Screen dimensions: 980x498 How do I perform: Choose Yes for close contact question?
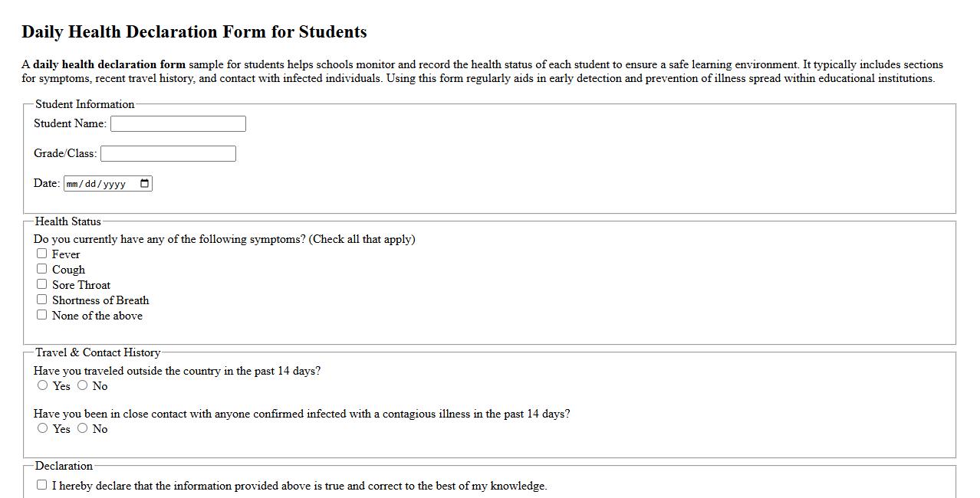[43, 428]
